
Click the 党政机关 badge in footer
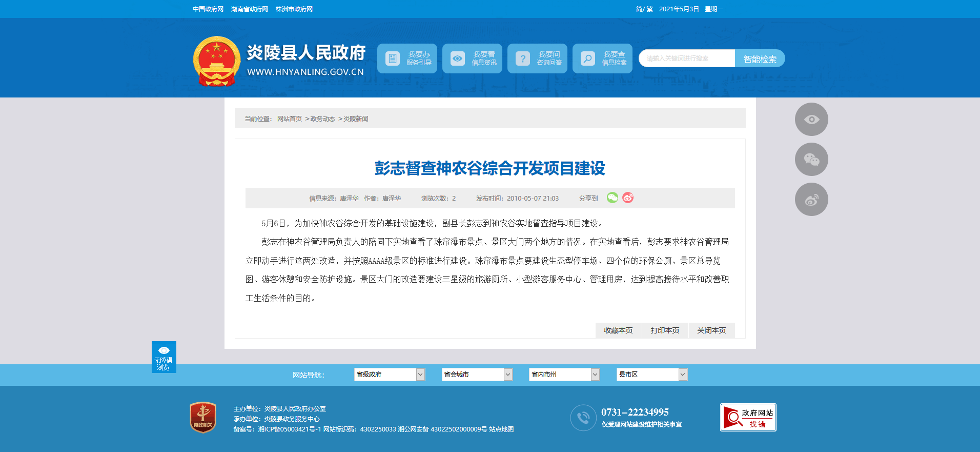coord(203,417)
